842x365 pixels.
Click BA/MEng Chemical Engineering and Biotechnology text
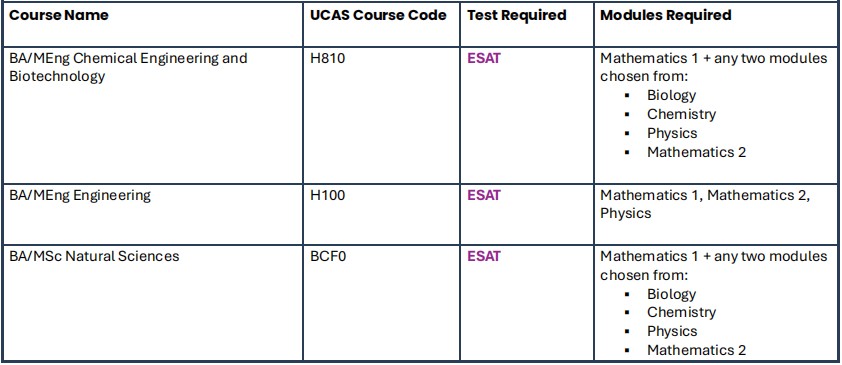[128, 67]
